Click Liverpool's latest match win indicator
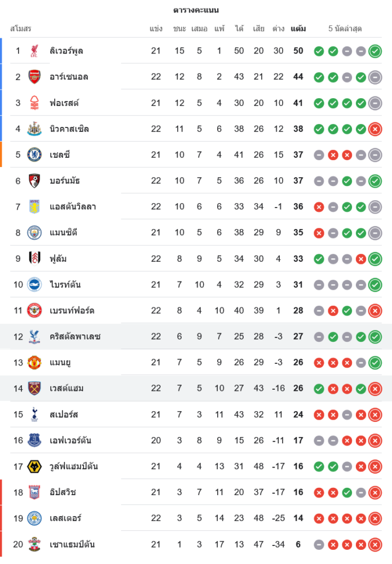 point(375,51)
